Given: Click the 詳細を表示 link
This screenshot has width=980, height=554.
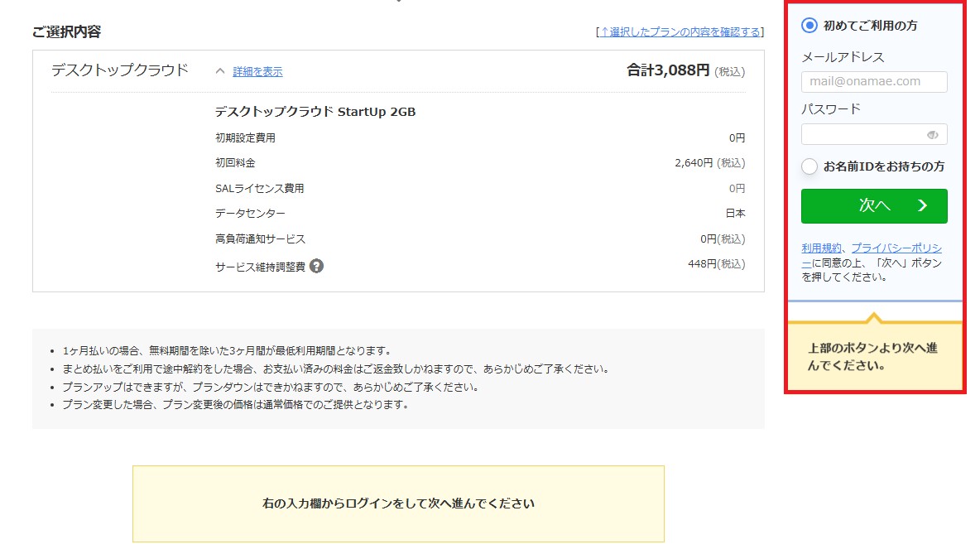Looking at the screenshot, I should coord(257,72).
